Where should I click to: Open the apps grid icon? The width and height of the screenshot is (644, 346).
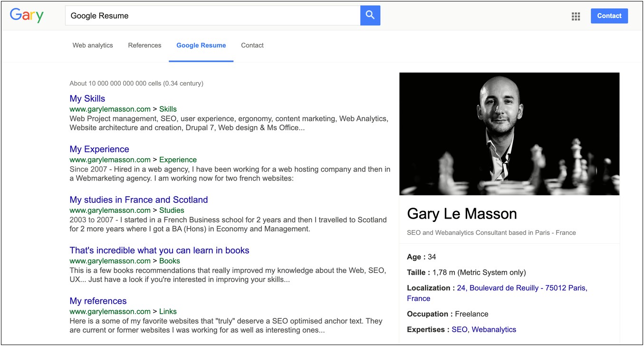pyautogui.click(x=576, y=17)
